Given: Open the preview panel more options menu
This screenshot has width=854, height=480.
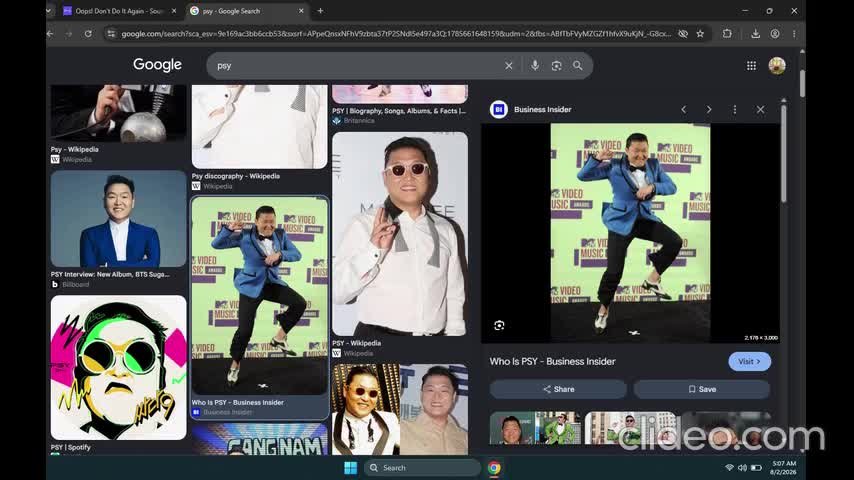Looking at the screenshot, I should [734, 110].
